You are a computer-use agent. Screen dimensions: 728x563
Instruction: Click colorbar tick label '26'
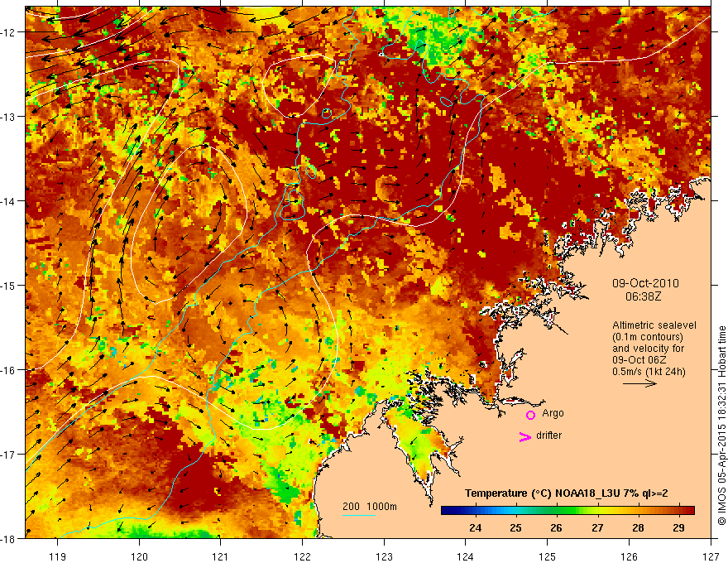(556, 528)
